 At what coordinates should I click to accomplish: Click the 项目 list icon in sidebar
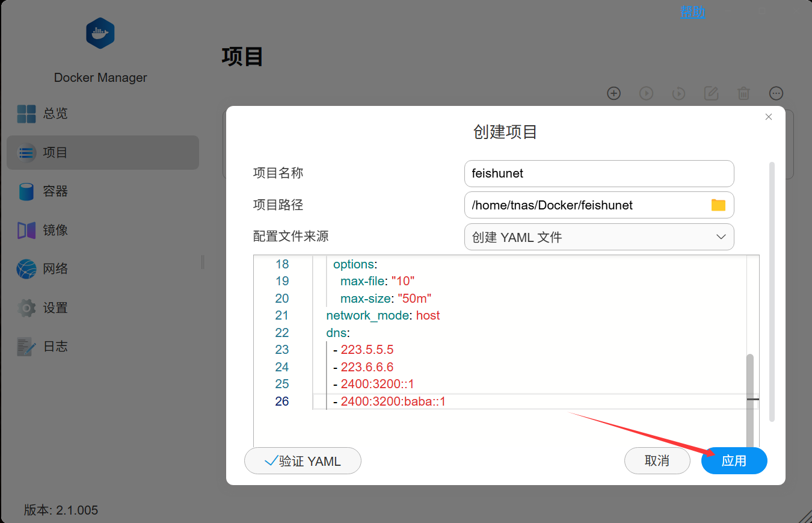26,153
